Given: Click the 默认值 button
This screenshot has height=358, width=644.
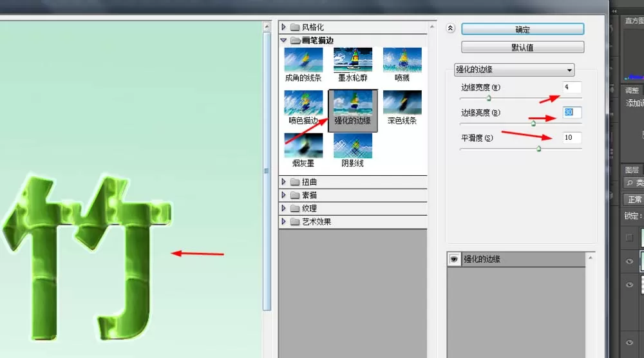Looking at the screenshot, I should coord(522,47).
